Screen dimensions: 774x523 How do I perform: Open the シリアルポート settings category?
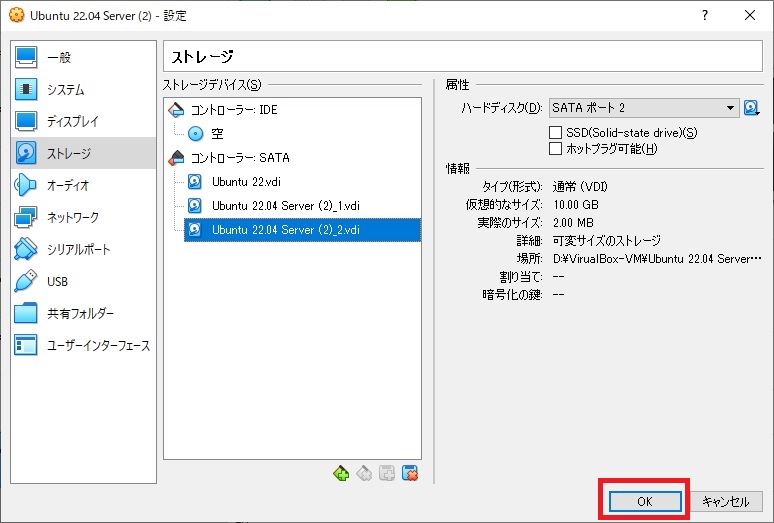[x=83, y=250]
